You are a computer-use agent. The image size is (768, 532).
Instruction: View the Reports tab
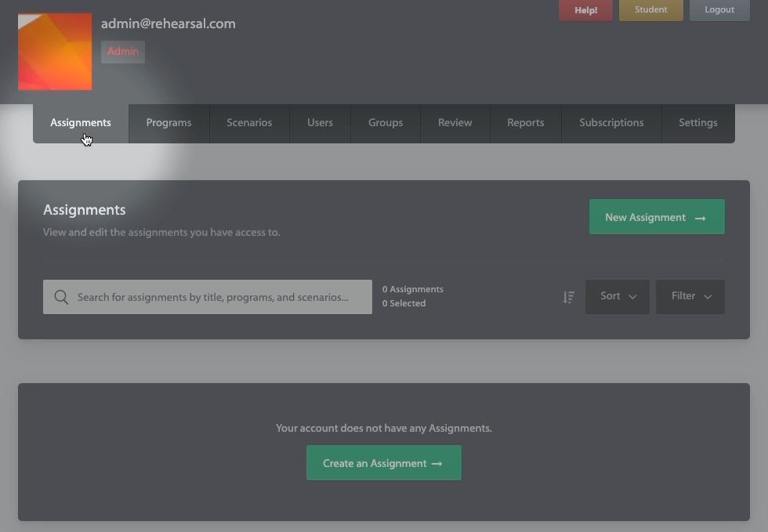pyautogui.click(x=525, y=123)
